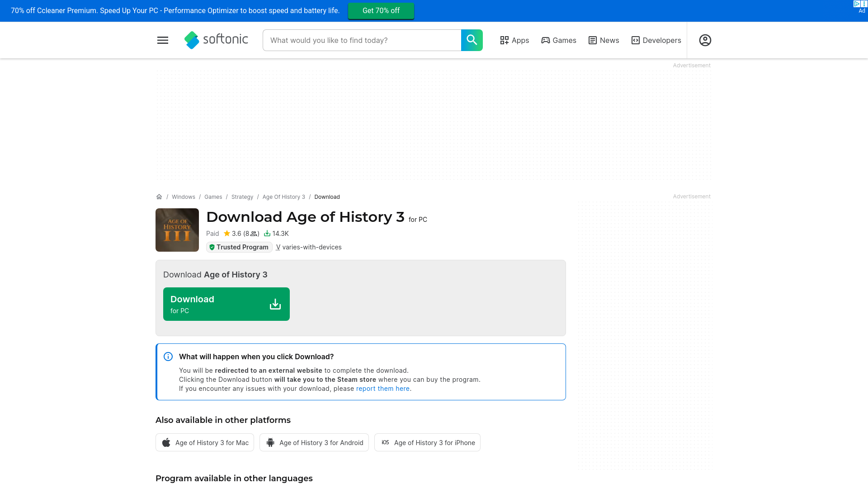Click the Android robot icon

(270, 442)
